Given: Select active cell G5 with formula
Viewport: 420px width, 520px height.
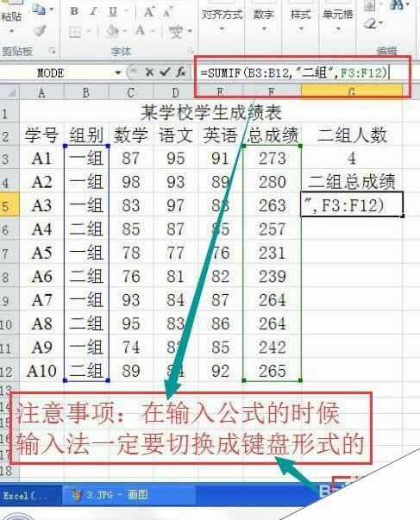Looking at the screenshot, I should (352, 204).
